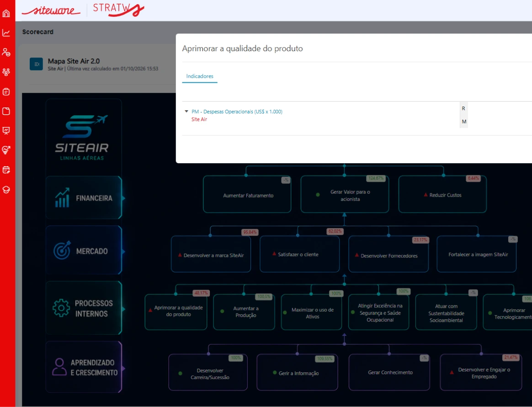Click the red triangle on Desenvolver a marca SiteAir
Screen dimensions: 532x407
[x=180, y=255]
